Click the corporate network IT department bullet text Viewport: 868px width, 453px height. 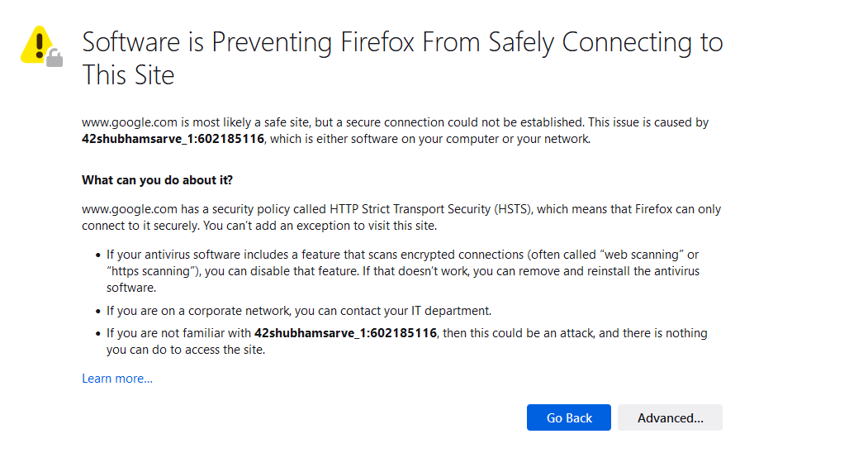click(299, 311)
